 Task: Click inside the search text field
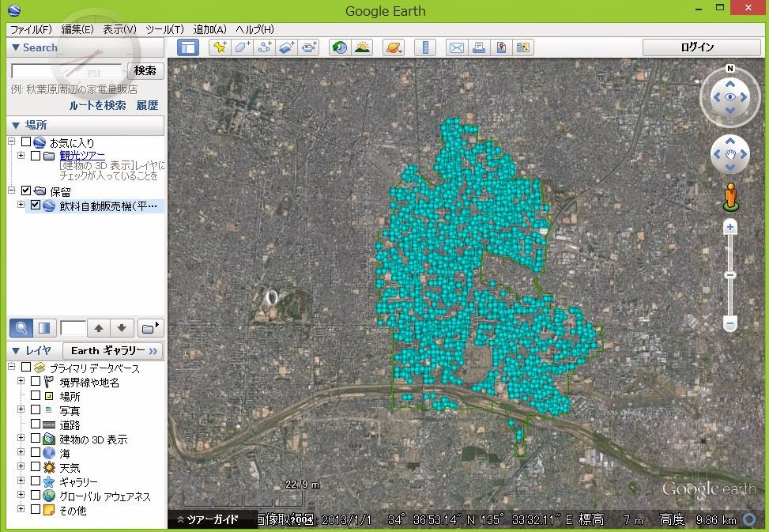[x=66, y=71]
